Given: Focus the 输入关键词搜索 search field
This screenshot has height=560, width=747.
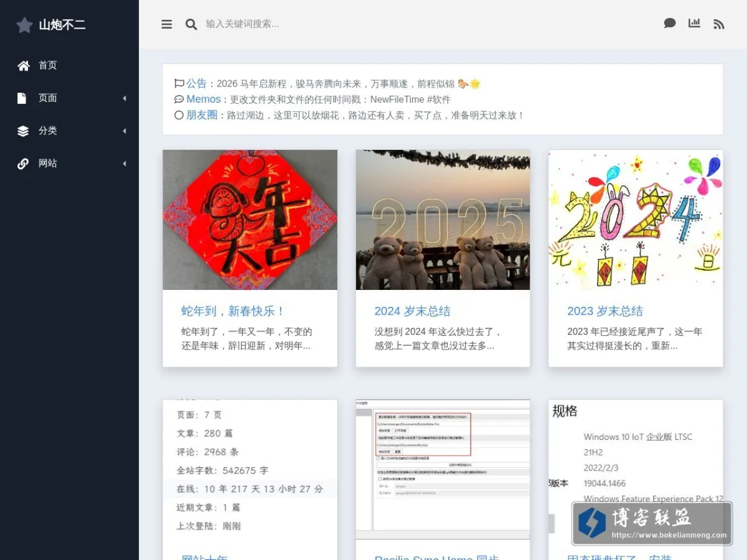Looking at the screenshot, I should coord(243,24).
